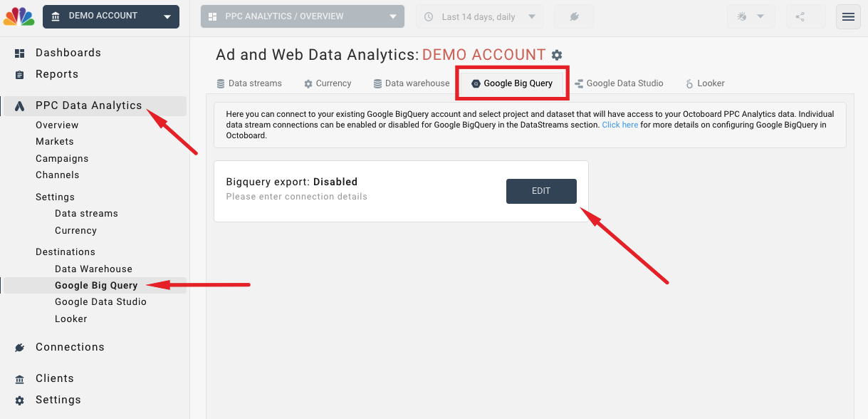Click the Destinations heading in sidebar
The image size is (868, 419).
pyautogui.click(x=66, y=252)
